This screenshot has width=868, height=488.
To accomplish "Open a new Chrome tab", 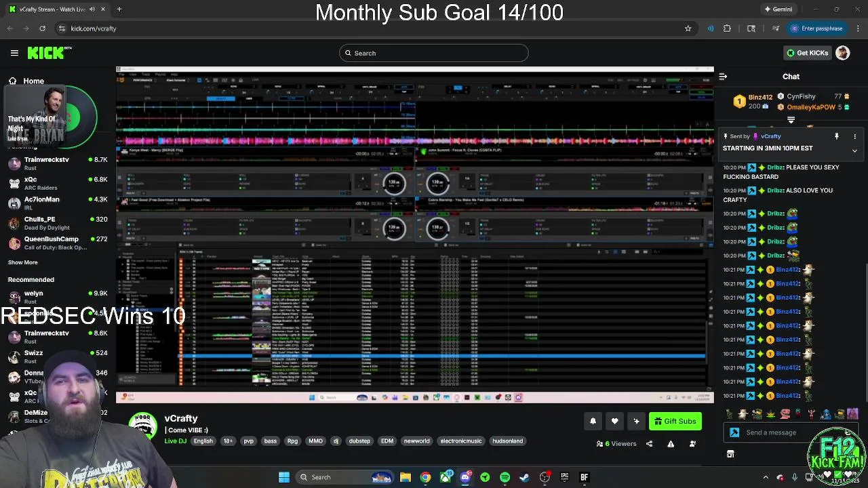I will tap(119, 9).
